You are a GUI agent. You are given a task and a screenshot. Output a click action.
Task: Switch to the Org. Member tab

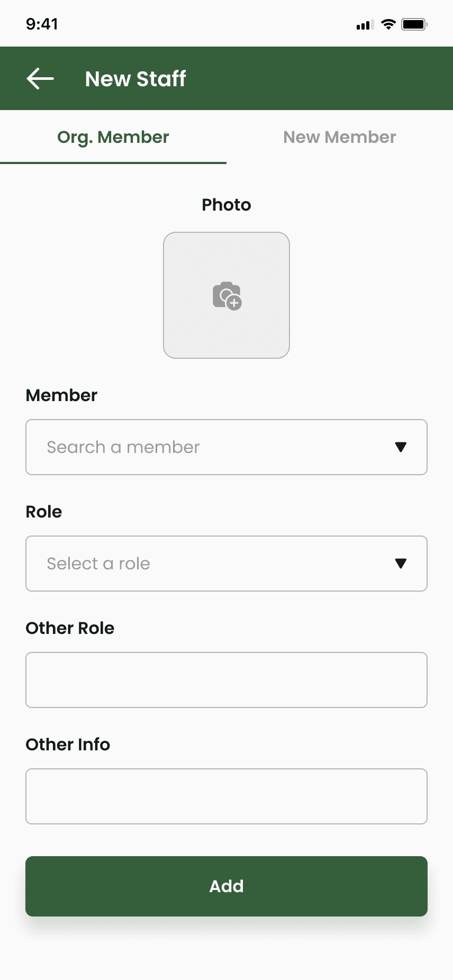(x=113, y=137)
